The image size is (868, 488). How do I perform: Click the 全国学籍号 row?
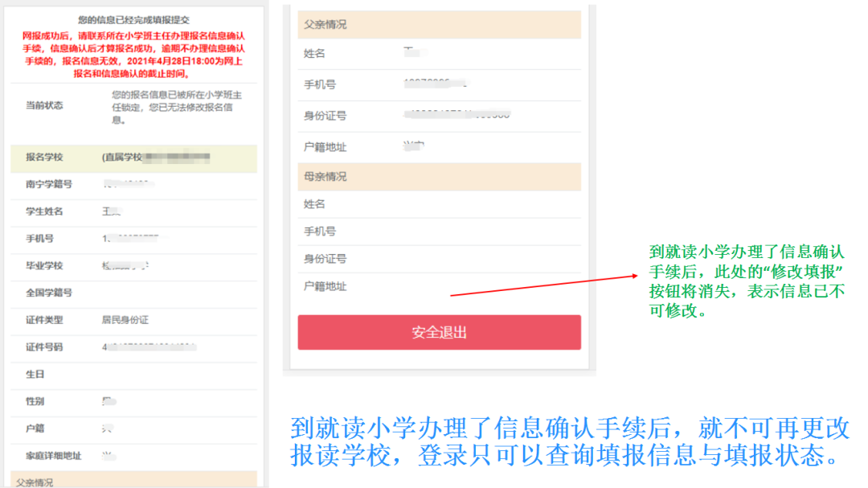[x=133, y=293]
